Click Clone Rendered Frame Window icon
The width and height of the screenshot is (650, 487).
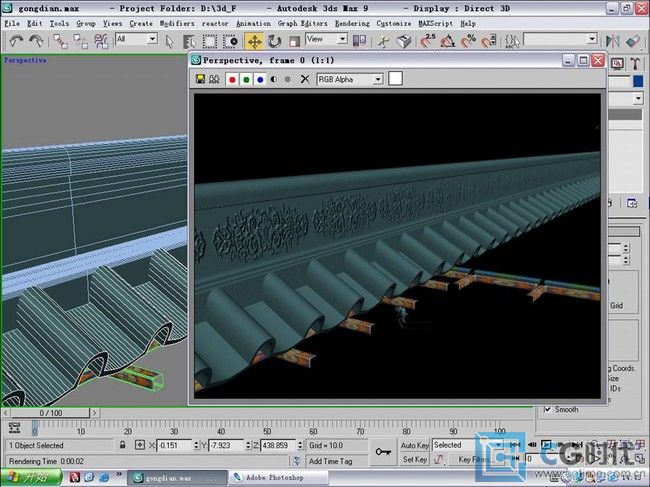(214, 79)
